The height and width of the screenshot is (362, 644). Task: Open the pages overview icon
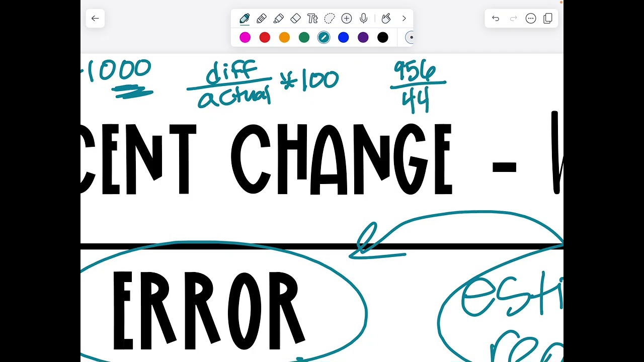coord(548,19)
